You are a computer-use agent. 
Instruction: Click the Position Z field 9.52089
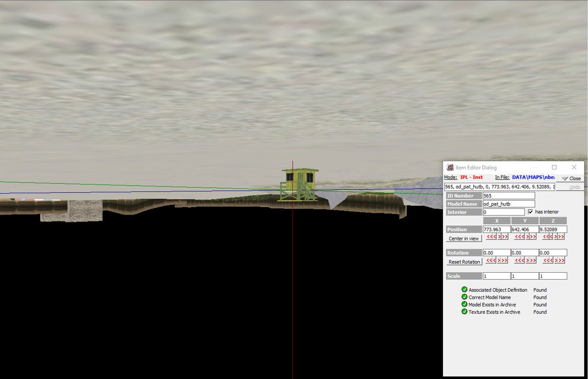[553, 229]
